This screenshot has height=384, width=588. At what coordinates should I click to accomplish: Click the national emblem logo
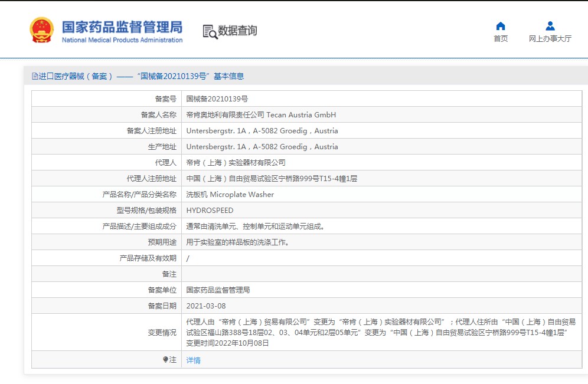click(42, 29)
